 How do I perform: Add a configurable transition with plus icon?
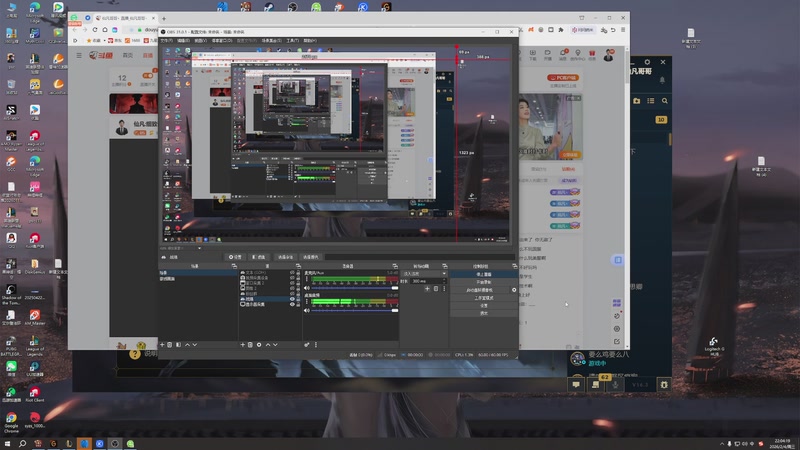[x=427, y=289]
